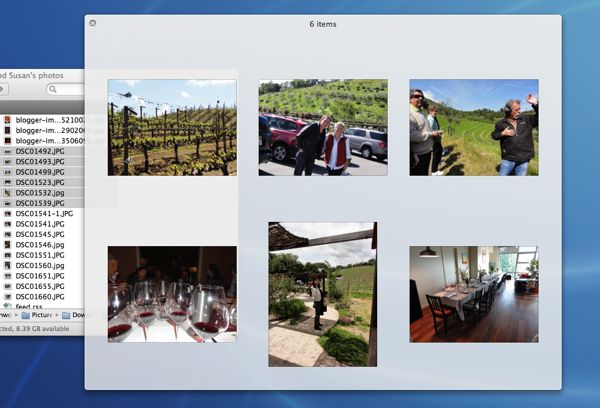Click the thumbnail icon beside DSC01551.JPG
Image resolution: width=600 pixels, height=408 pixels.
(7, 255)
